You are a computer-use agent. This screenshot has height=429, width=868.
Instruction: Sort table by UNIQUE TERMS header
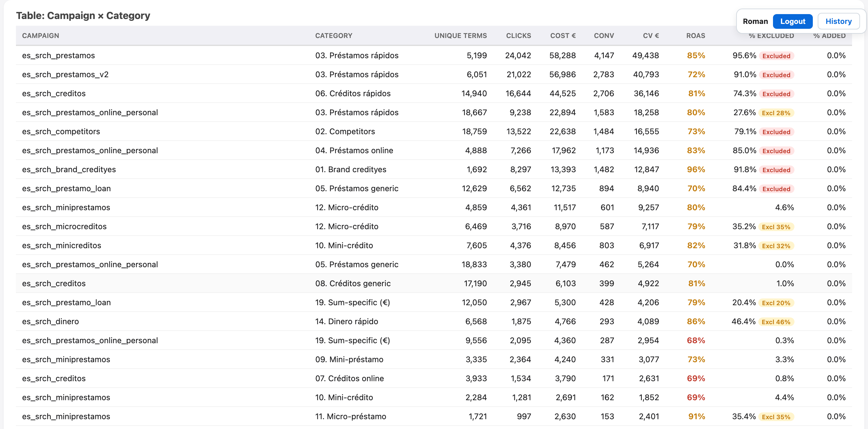coord(460,35)
